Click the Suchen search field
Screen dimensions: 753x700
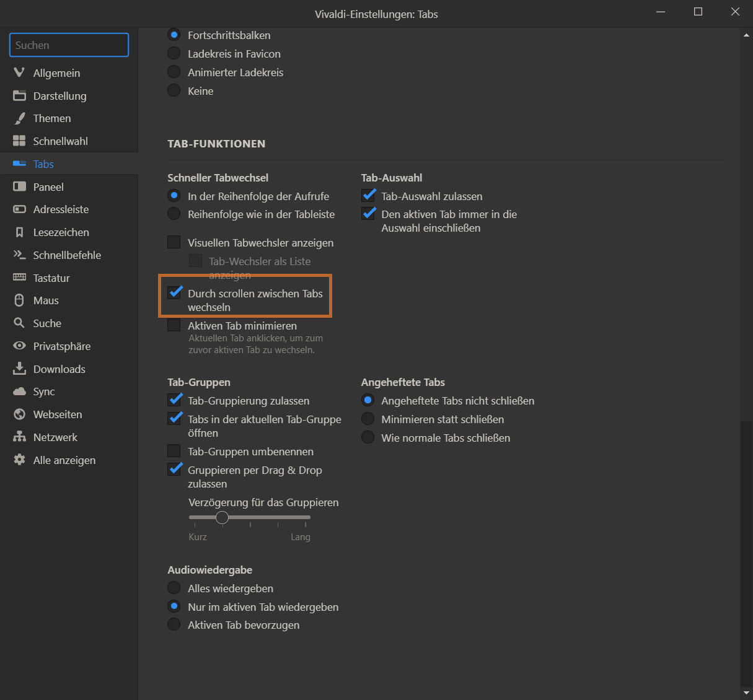[69, 45]
